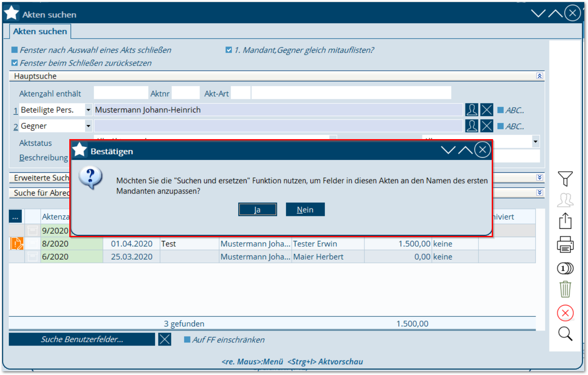The image size is (588, 375).
Task: Click 'Ja' in the Bestätigen dialog
Action: point(257,210)
